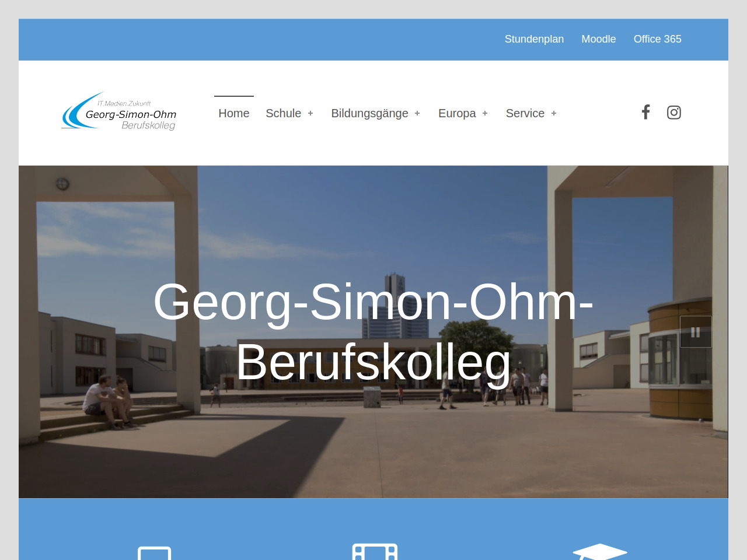Open the Office 365 link
Screen dimensions: 747x560
pos(658,39)
